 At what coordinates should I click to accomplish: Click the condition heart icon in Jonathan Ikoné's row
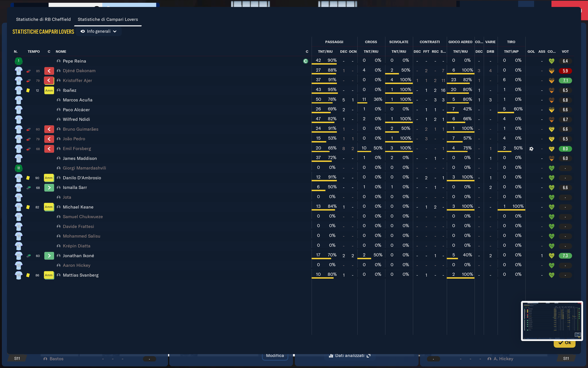point(552,256)
